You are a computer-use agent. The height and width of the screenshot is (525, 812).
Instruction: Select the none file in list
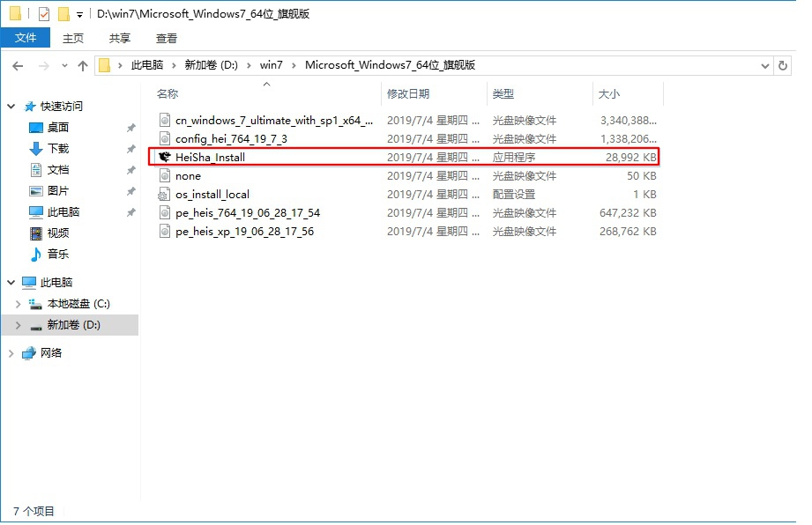coord(189,175)
